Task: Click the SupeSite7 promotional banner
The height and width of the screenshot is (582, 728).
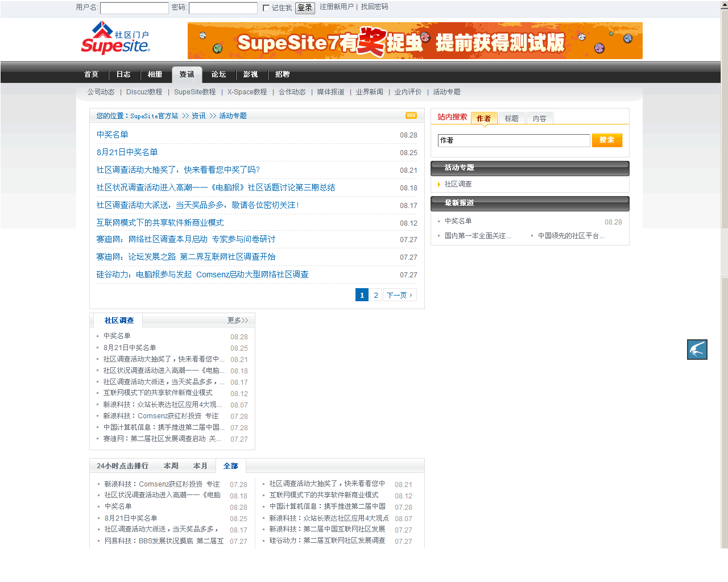Action: [x=415, y=41]
